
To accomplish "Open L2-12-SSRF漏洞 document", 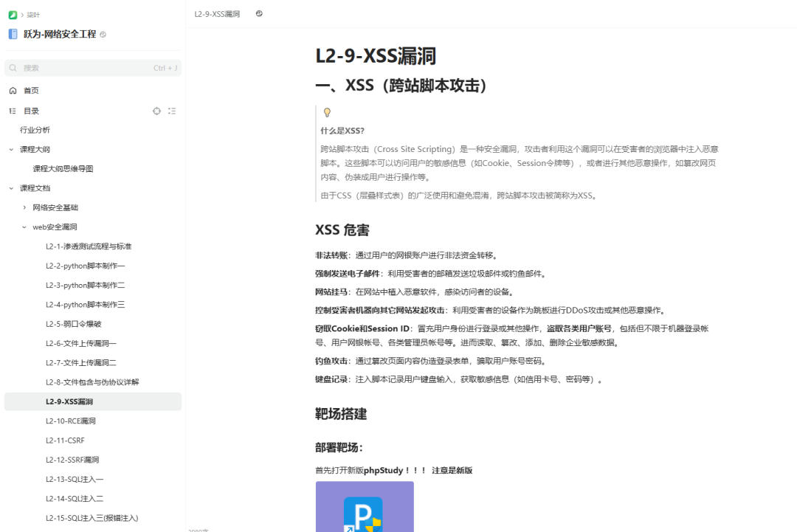I will [72, 460].
